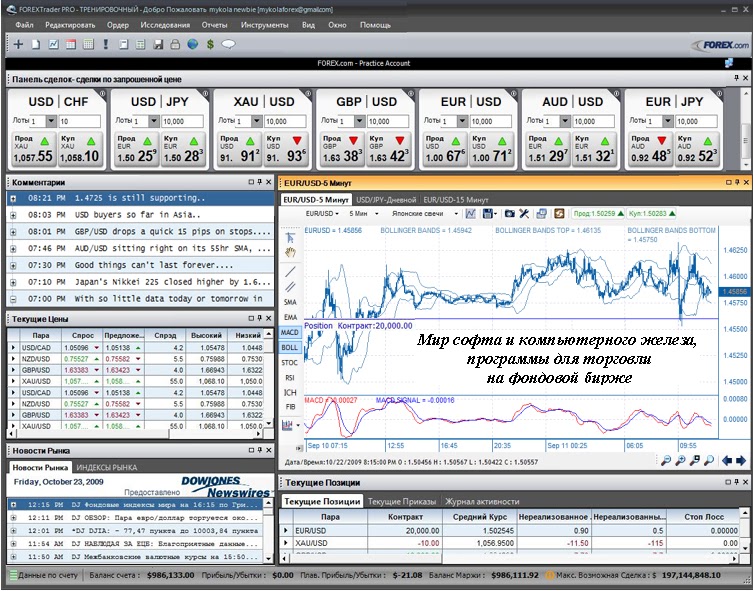
Task: Click the padlock icon in toolbar
Action: 175,45
